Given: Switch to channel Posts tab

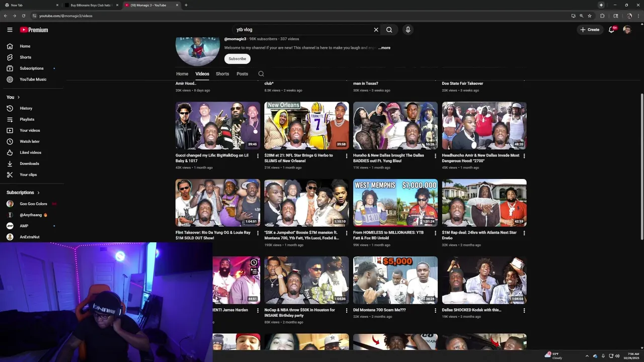Looking at the screenshot, I should point(243,74).
